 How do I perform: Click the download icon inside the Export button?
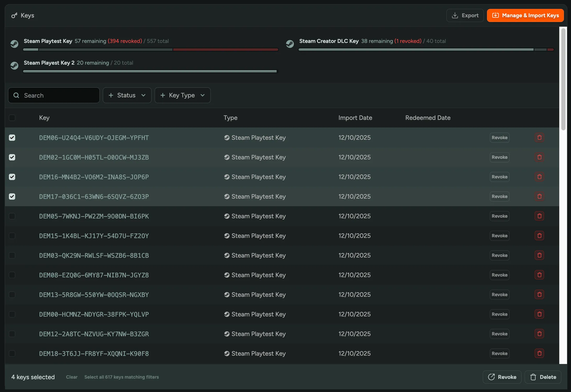tap(455, 15)
